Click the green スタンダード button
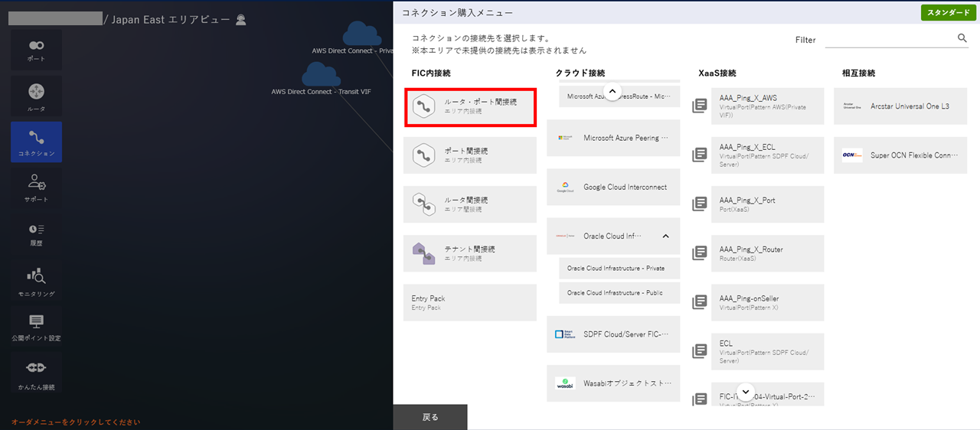Screen dimensions: 980x430 pos(948,12)
